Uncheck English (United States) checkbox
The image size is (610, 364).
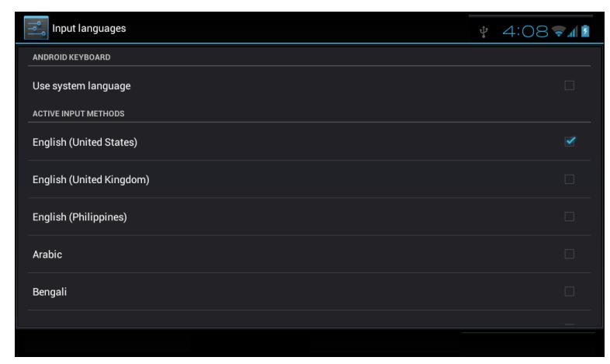click(570, 141)
